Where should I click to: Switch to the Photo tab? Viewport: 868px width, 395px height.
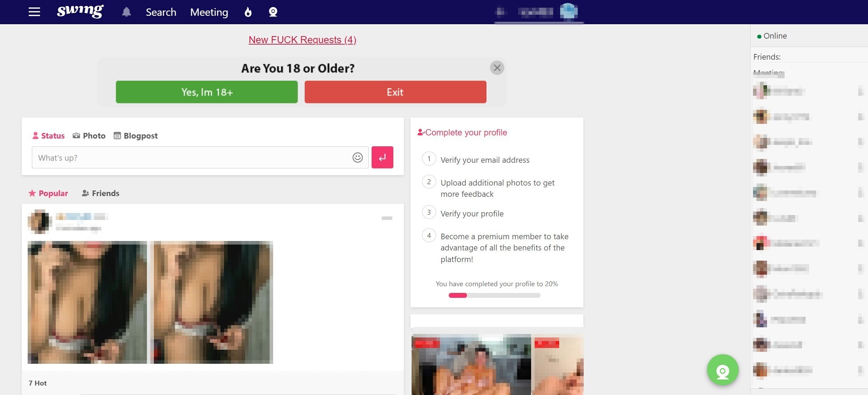pyautogui.click(x=89, y=136)
